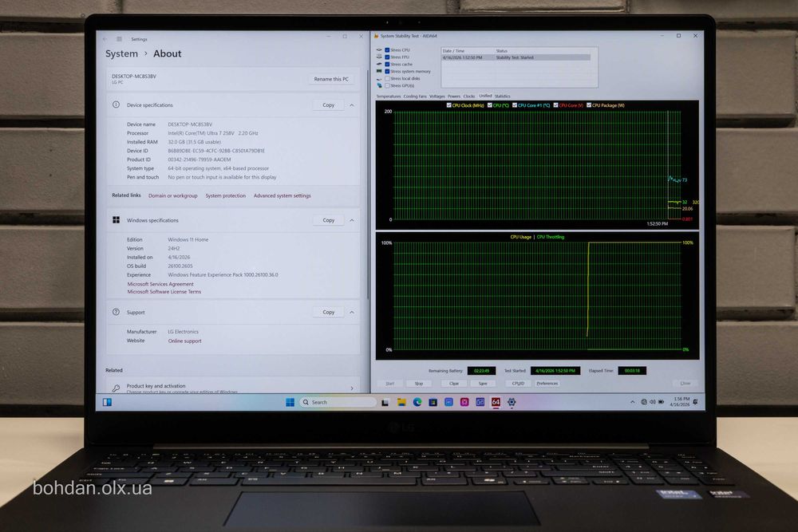Click the Save button in AIDA64
Screen dimensions: 798x532
[483, 384]
